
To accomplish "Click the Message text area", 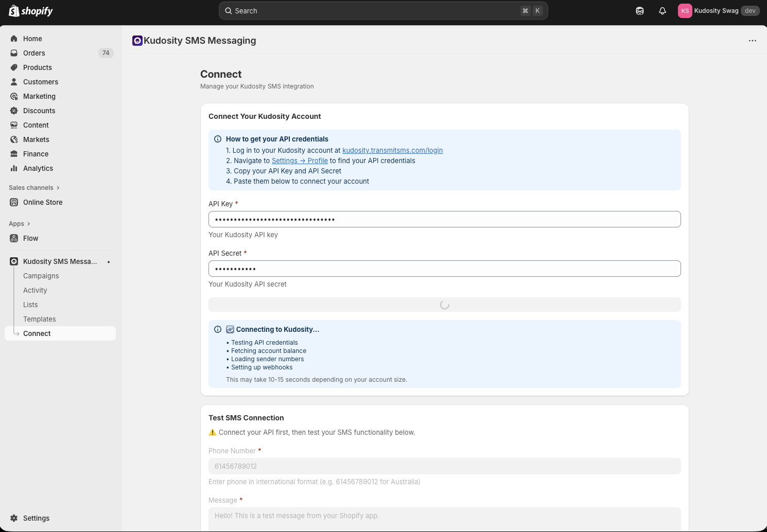I will tap(445, 519).
